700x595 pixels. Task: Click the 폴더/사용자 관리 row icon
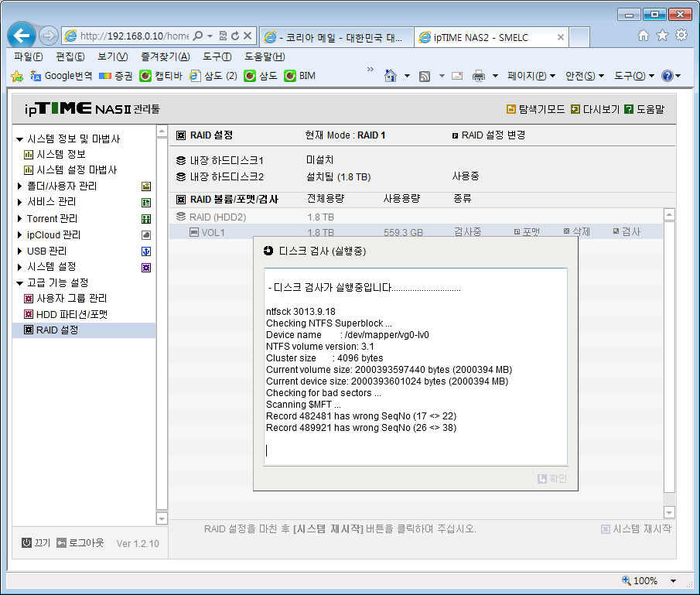click(x=146, y=186)
